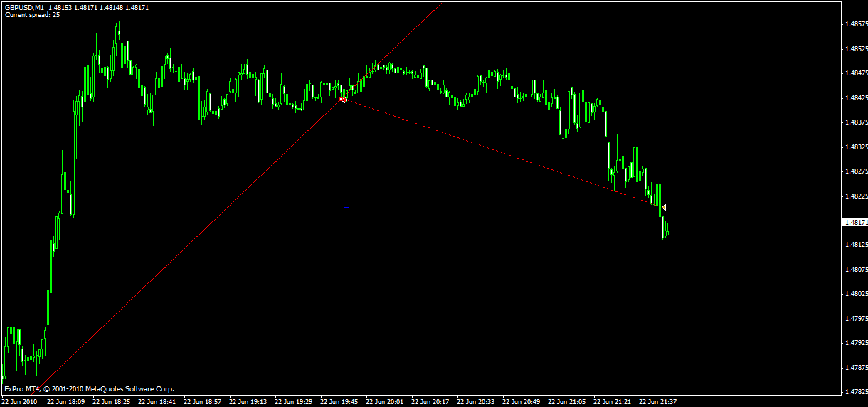Click price scale label 1.47825
This screenshot has width=868, height=407.
pos(856,392)
